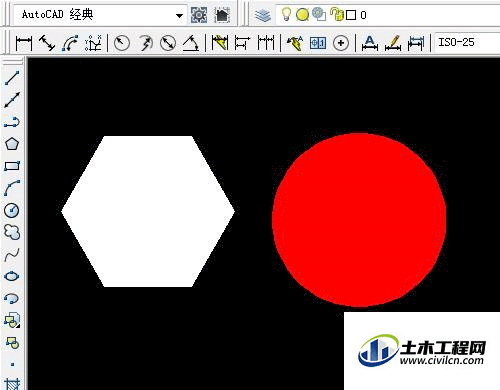Select the Tolerance tool
Image resolution: width=500 pixels, height=390 pixels.
tap(318, 43)
